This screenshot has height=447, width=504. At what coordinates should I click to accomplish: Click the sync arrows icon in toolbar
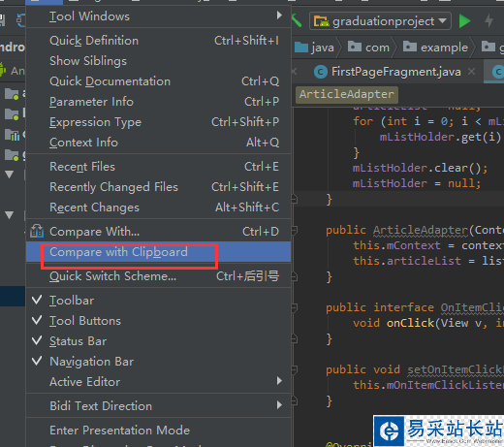(x=21, y=20)
